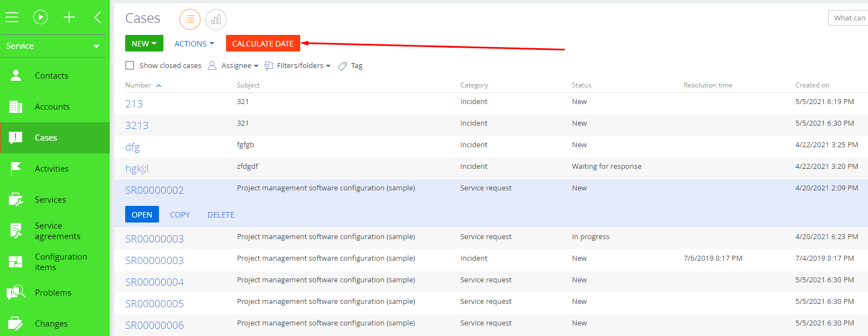868x336 pixels.
Task: Click the plus quick-add icon
Action: coord(69,17)
